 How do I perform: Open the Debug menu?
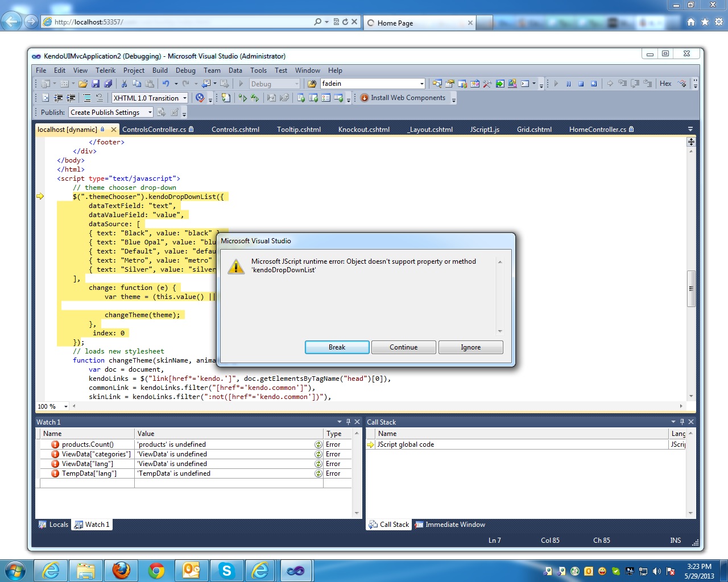(x=185, y=70)
